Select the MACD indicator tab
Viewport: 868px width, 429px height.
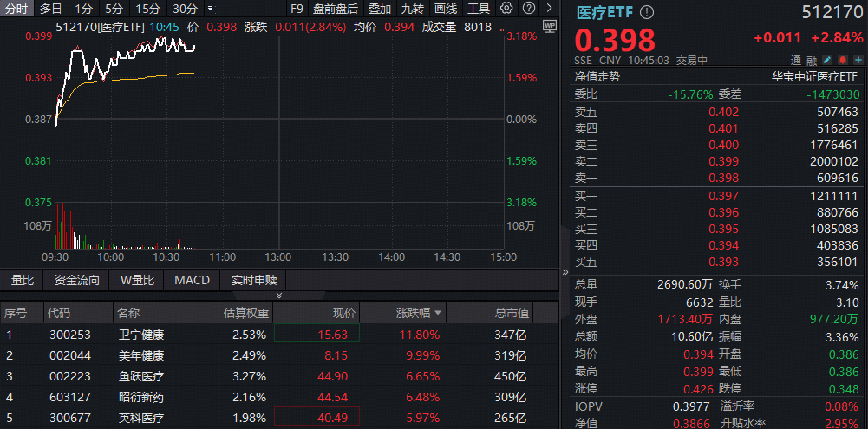(192, 280)
